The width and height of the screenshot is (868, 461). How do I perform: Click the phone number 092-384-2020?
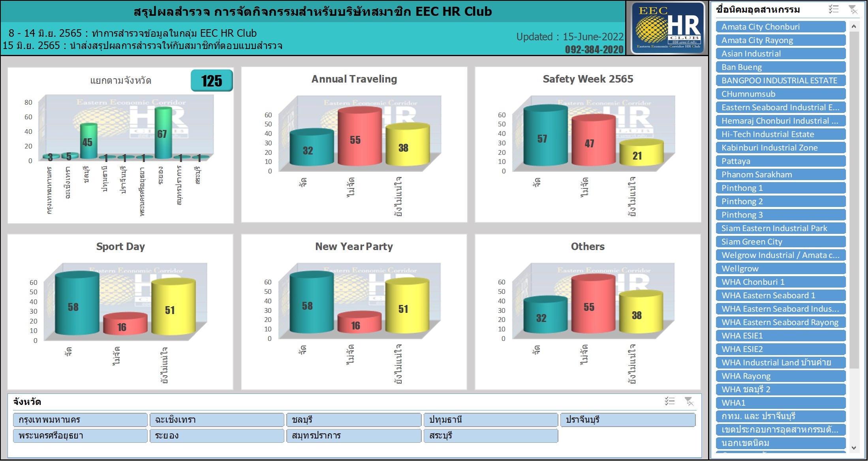tap(594, 49)
